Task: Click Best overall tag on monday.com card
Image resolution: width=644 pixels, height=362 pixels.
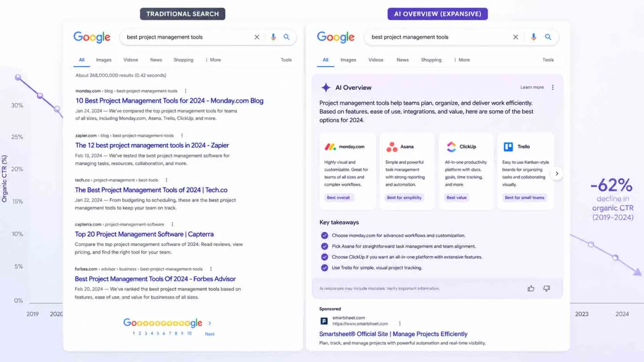Action: (339, 198)
